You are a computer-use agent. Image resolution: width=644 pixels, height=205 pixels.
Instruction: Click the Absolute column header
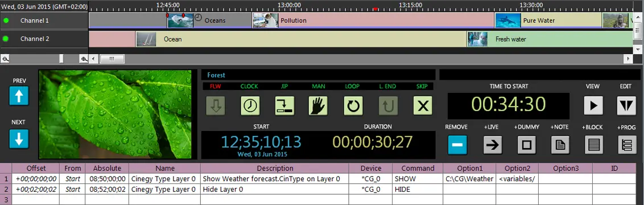107,168
